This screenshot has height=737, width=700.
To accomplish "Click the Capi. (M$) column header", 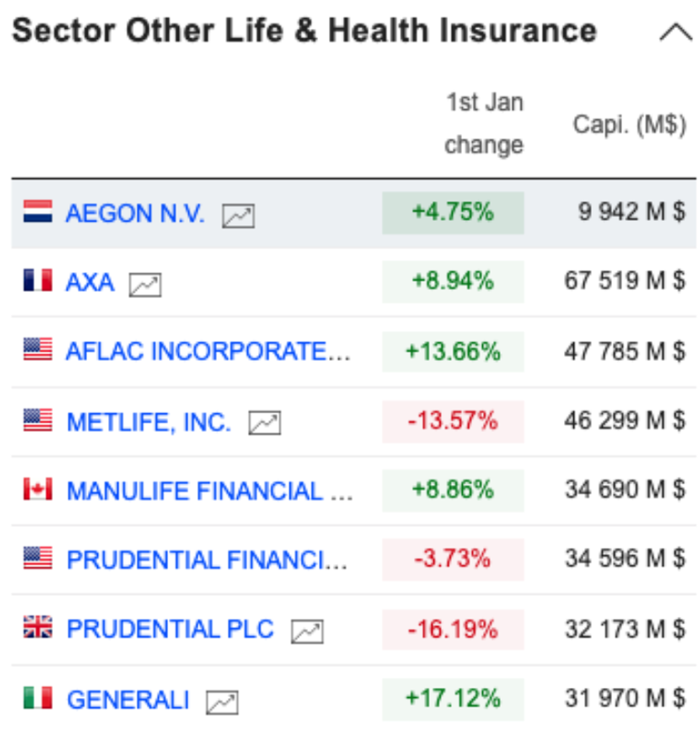I will (x=629, y=125).
